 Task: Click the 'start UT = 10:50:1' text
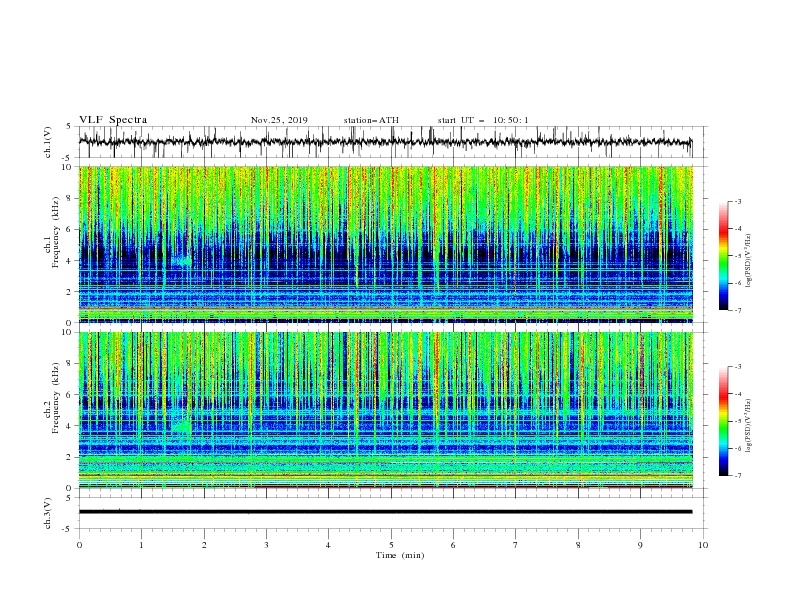point(483,120)
